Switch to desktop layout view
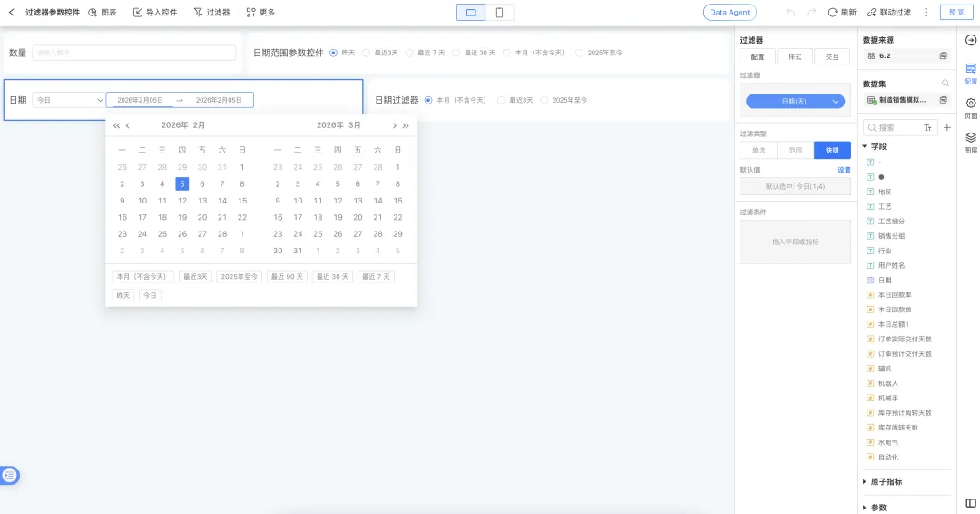Screen dimensions: 980x514 click(471, 13)
